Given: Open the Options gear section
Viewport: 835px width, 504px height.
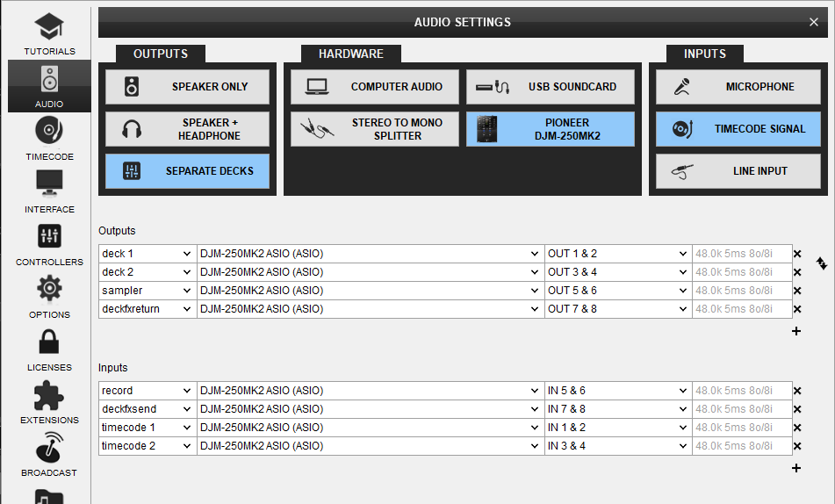Looking at the screenshot, I should (x=49, y=297).
